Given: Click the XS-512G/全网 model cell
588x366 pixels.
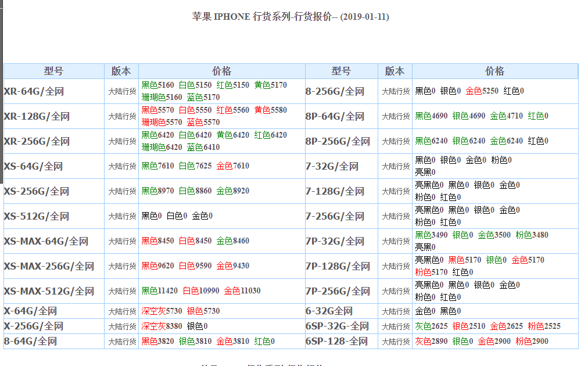Looking at the screenshot, I should pos(54,216).
